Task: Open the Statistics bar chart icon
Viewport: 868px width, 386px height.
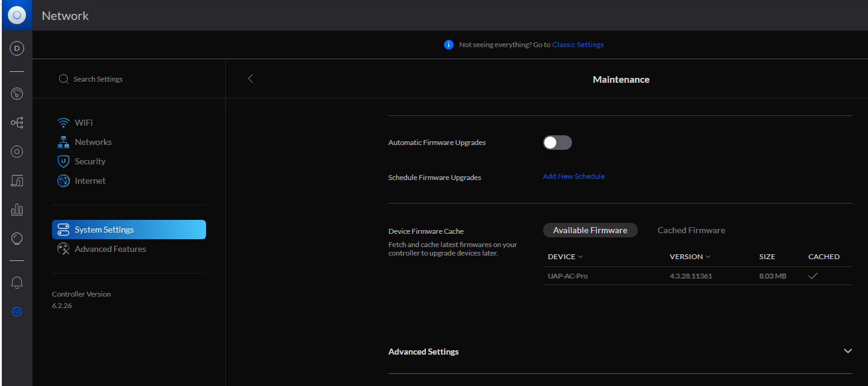Action: coord(17,210)
